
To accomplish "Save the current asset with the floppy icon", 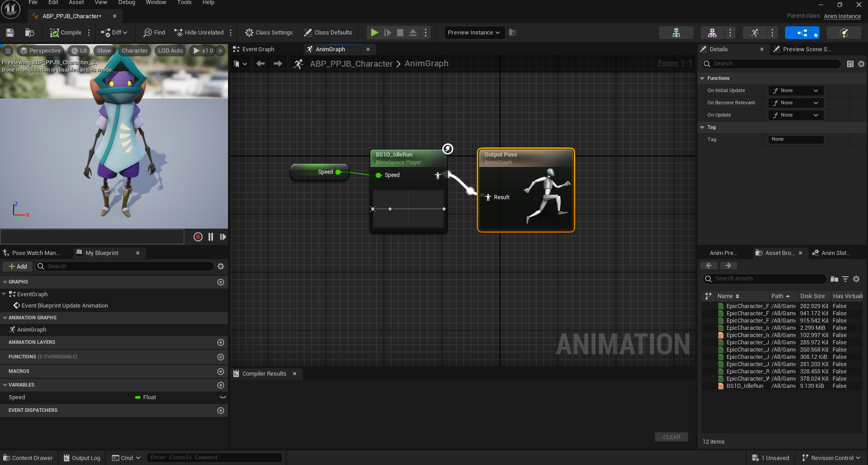I will point(10,33).
